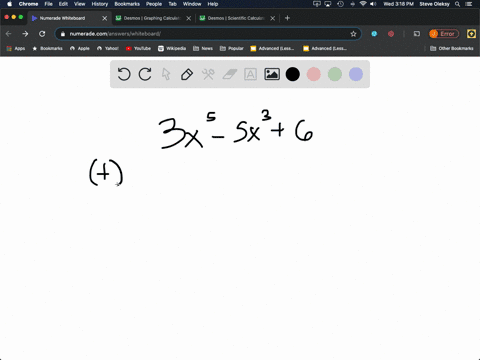
Task: Undo the last whiteboard stroke
Action: pyautogui.click(x=124, y=74)
